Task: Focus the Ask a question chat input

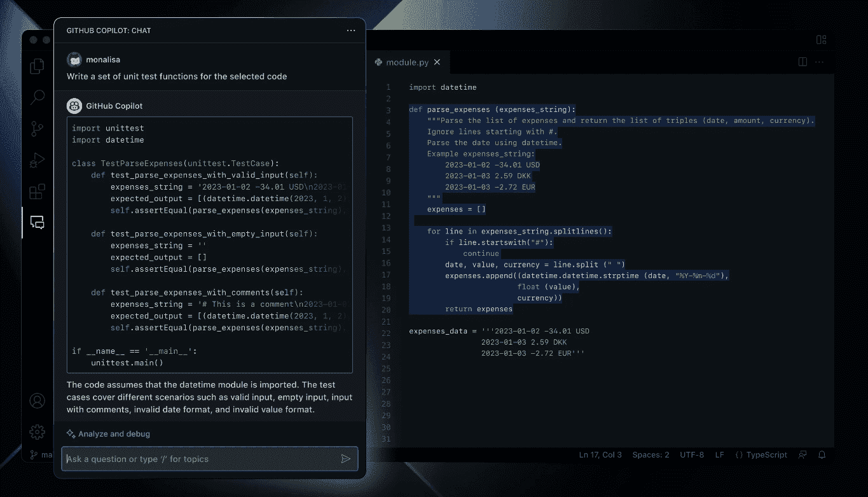Action: click(210, 459)
